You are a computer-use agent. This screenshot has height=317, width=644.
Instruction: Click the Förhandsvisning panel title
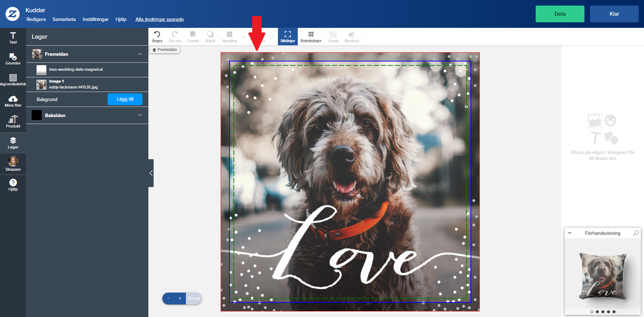[603, 233]
